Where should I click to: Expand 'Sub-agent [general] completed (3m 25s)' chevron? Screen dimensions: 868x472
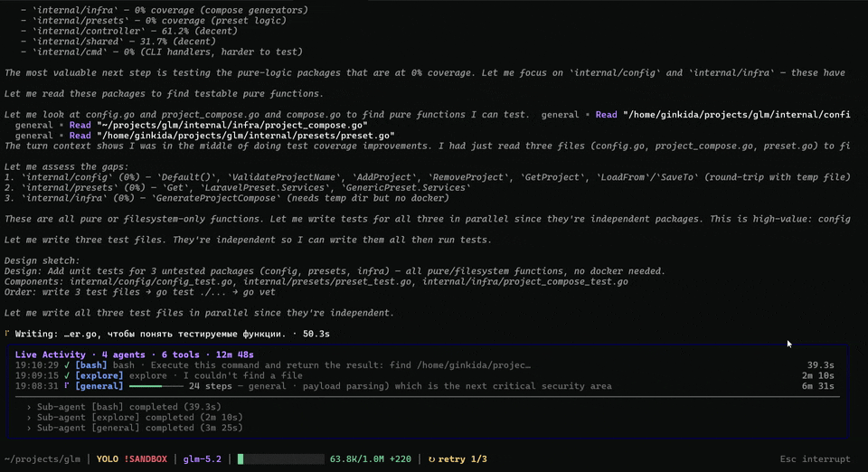[29, 428]
